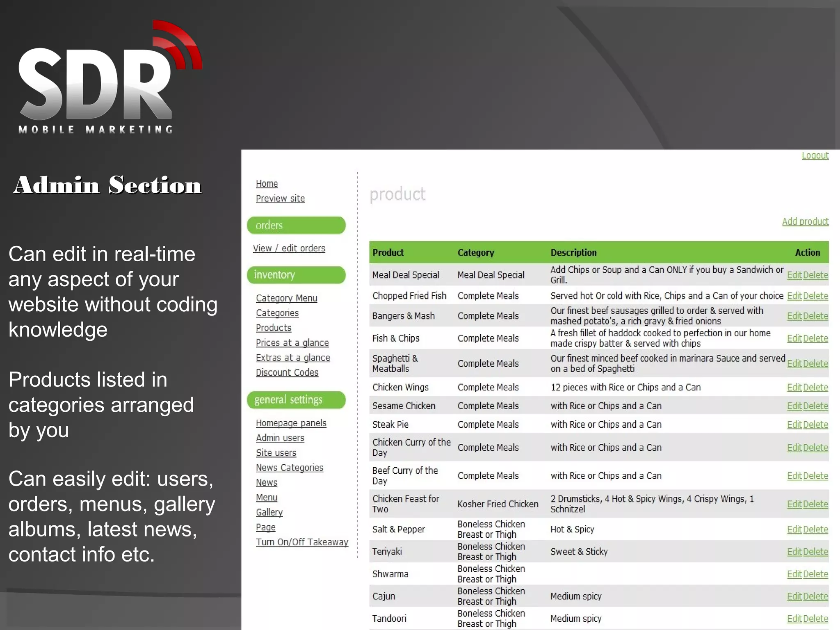Open Extras at a glance
Image resolution: width=840 pixels, height=630 pixels.
(292, 358)
